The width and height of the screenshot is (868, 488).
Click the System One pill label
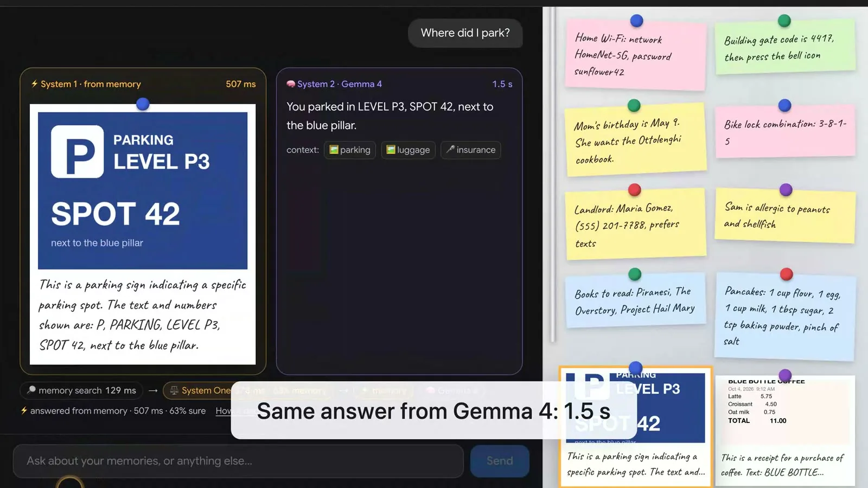tap(206, 390)
